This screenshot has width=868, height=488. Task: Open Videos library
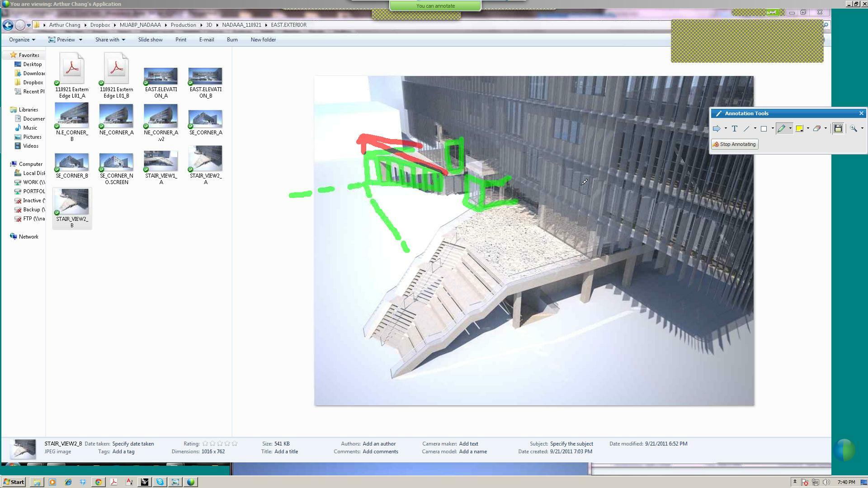[27, 146]
